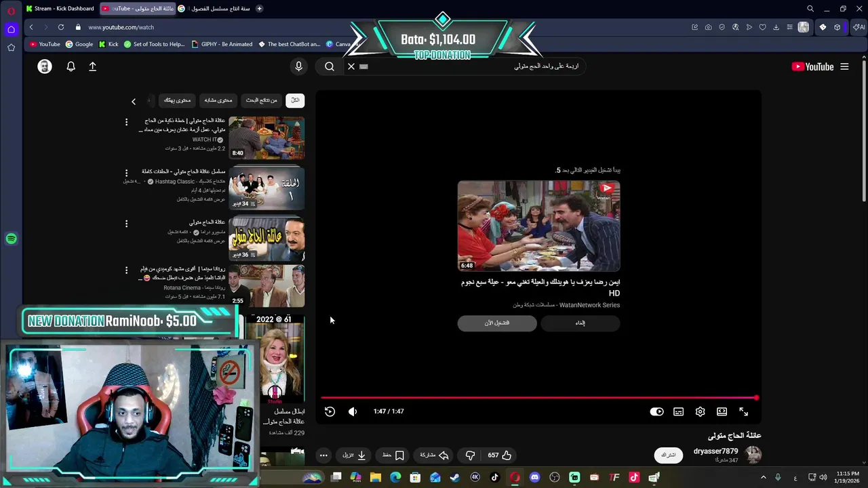Select the محتوى يهمّك chip
The height and width of the screenshot is (488, 868).
click(177, 100)
